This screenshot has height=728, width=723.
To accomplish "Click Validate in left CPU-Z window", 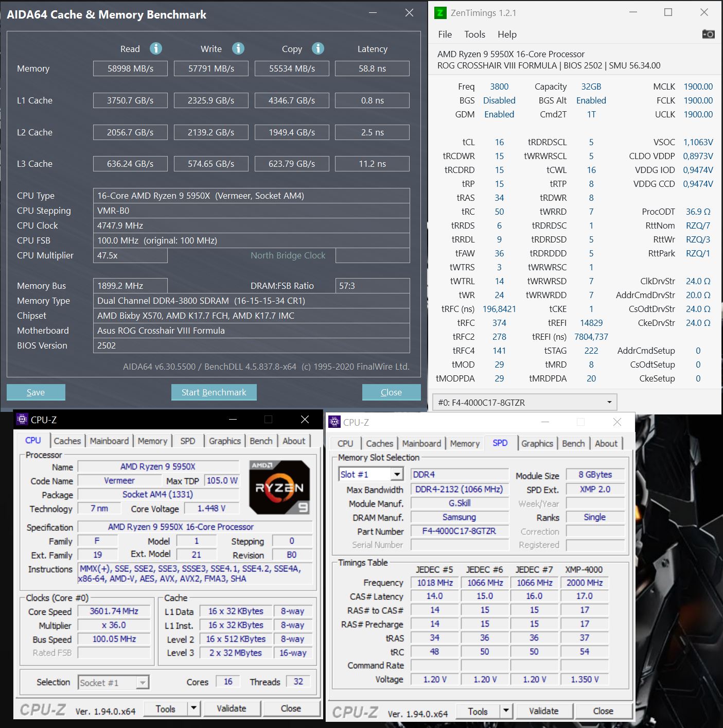I will click(x=232, y=708).
